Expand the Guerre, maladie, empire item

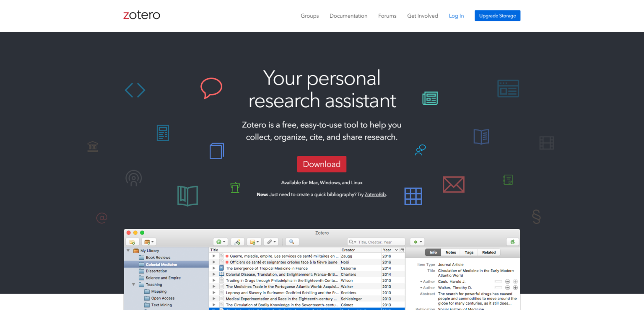click(214, 256)
